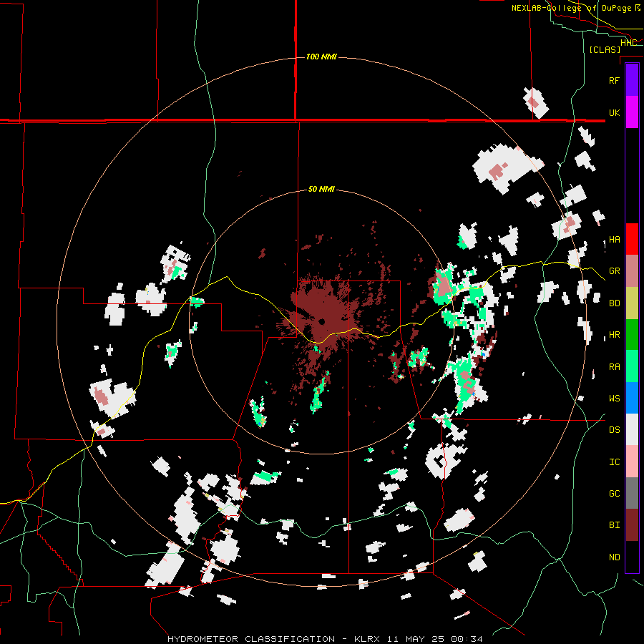Click the white DS dry snow swatch

[632, 429]
